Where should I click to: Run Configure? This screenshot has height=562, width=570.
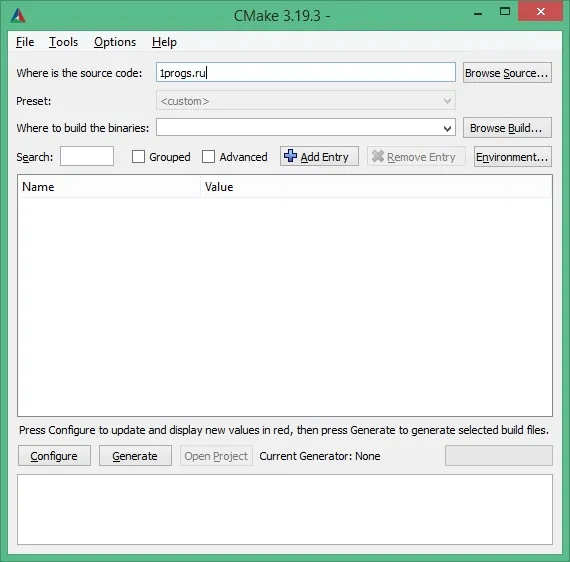pyautogui.click(x=54, y=456)
